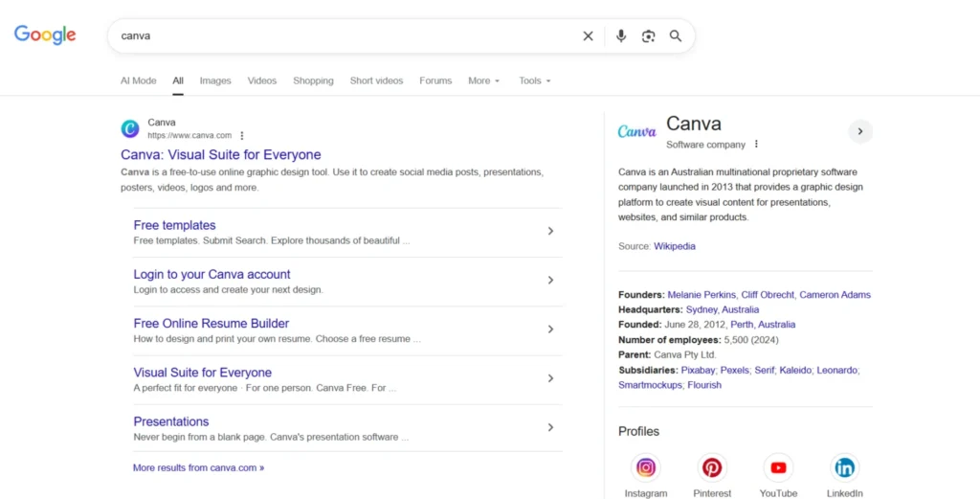
Task: Click the Canva favicon in first result
Action: coord(130,128)
